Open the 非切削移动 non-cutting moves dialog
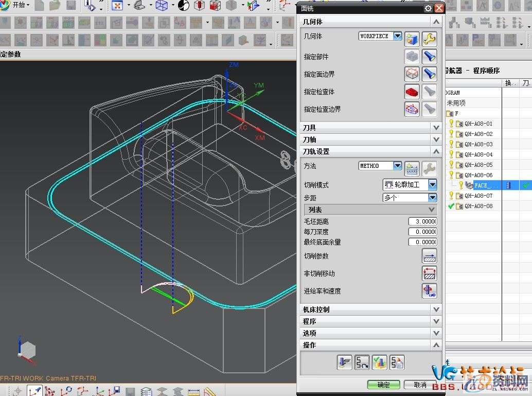 coord(430,273)
